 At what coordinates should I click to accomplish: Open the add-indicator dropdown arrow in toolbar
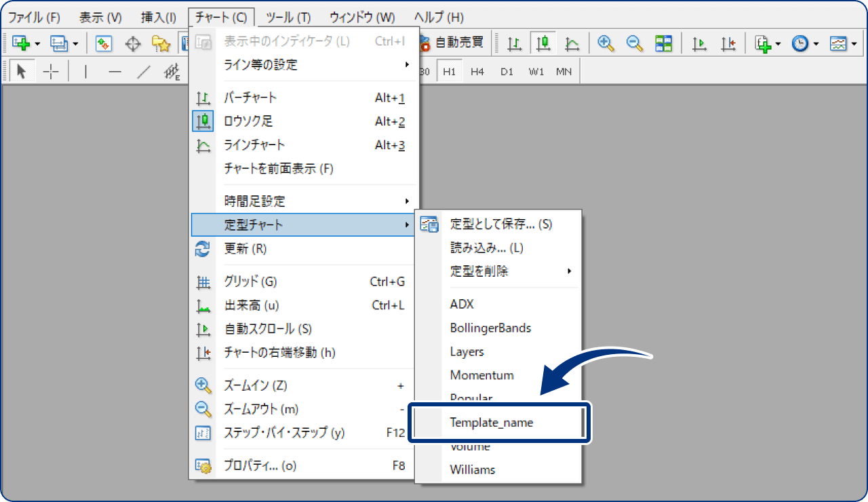click(x=778, y=44)
